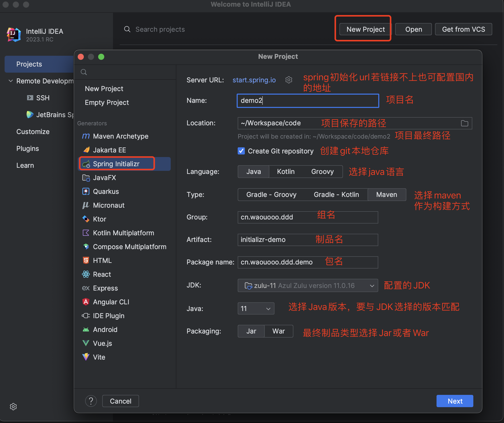Click the help question mark icon

tap(91, 401)
